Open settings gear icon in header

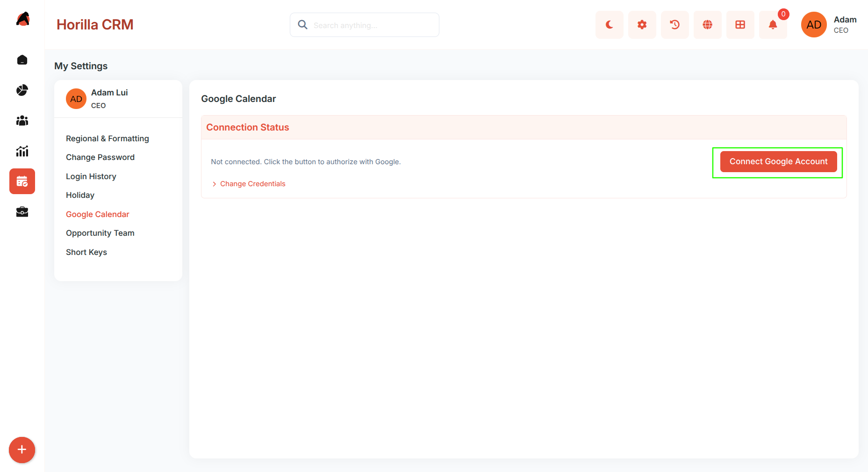tap(642, 25)
